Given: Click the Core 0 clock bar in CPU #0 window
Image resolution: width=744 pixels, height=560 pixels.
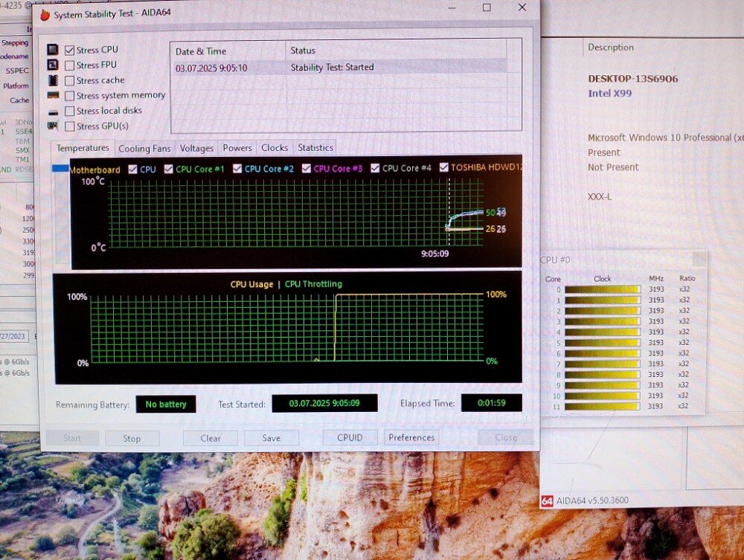Looking at the screenshot, I should 603,289.
